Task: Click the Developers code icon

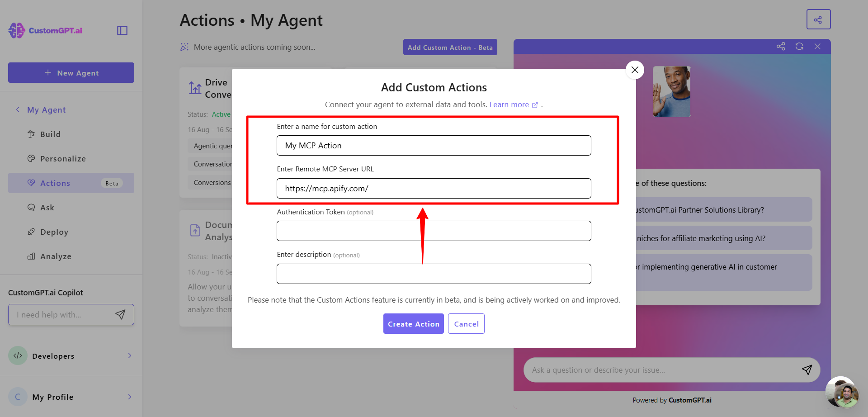Action: pyautogui.click(x=18, y=355)
